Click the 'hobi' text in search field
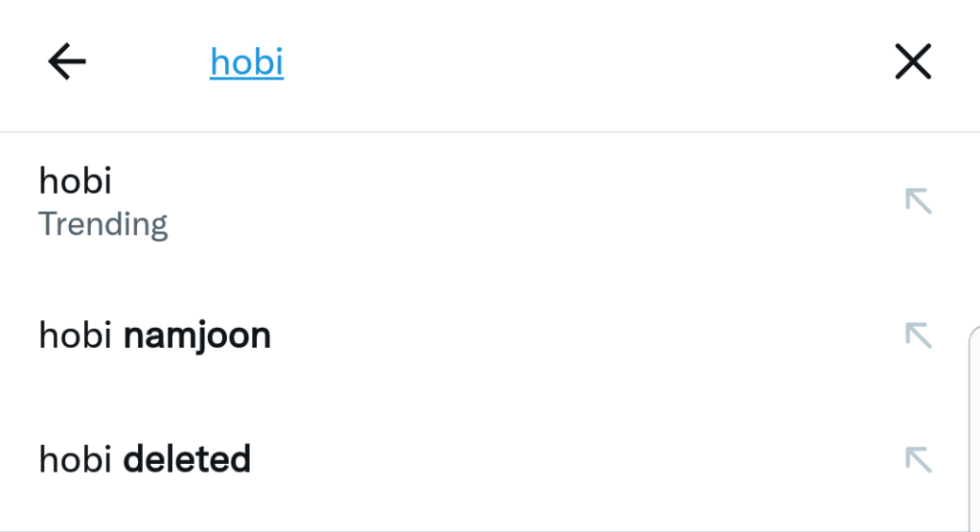This screenshot has height=532, width=980. point(246,63)
